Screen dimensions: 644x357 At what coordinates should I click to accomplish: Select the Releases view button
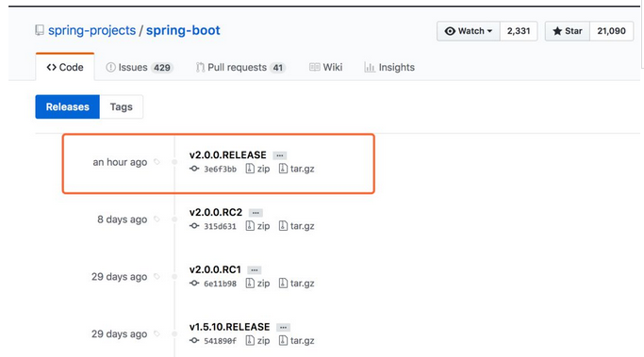tap(67, 106)
